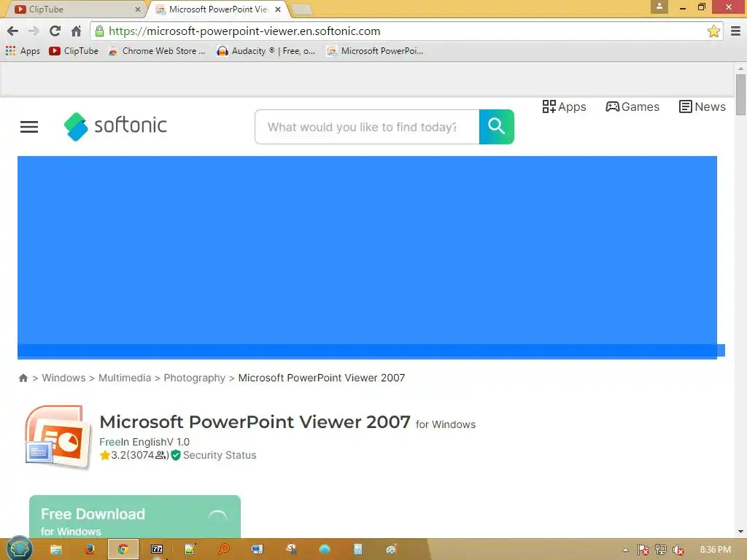Click the scrollbar down arrow

point(740,532)
